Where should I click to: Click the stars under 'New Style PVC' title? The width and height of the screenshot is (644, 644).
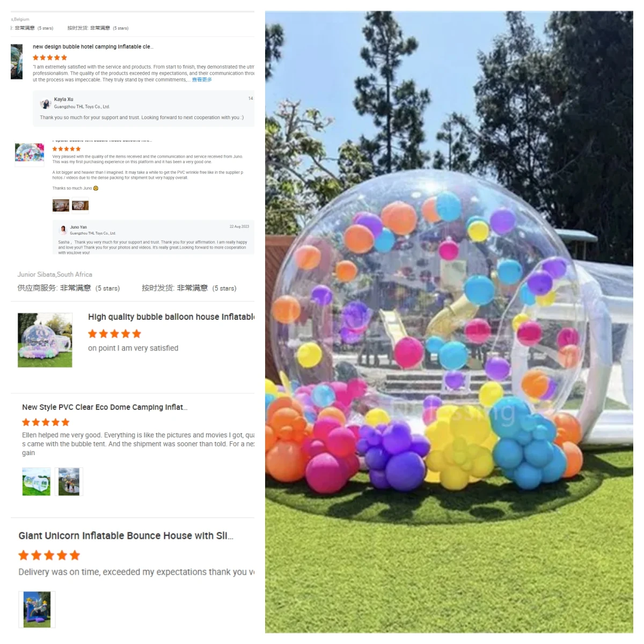(x=46, y=422)
